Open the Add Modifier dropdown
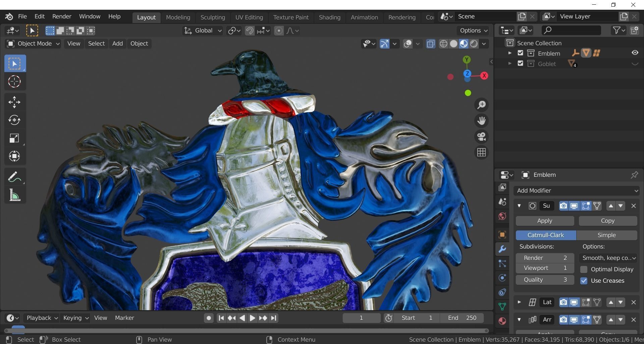 click(x=576, y=191)
